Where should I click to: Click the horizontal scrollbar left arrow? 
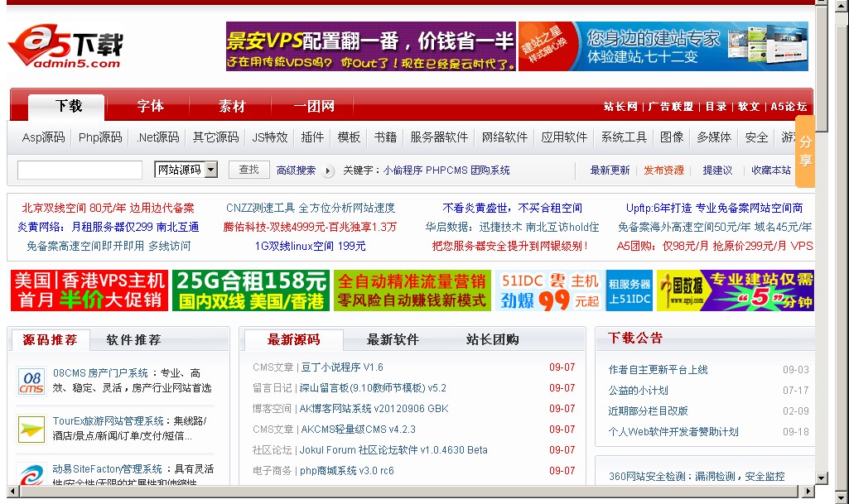13,491
